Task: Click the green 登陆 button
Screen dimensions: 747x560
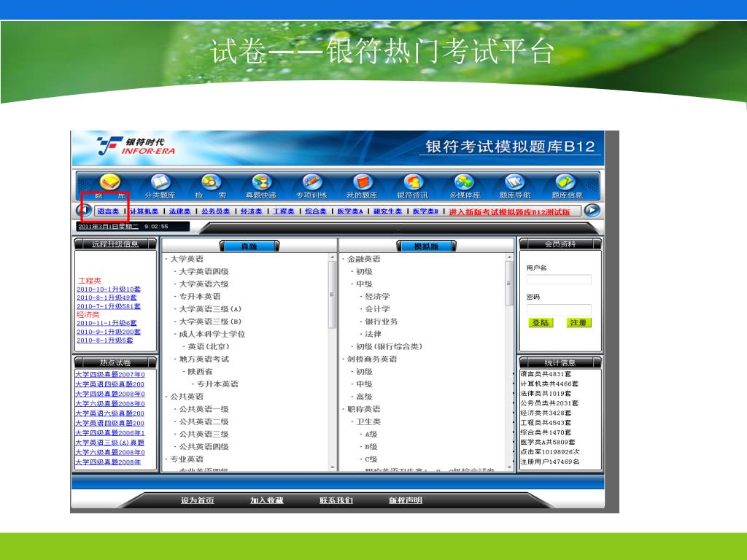Action: click(x=541, y=323)
